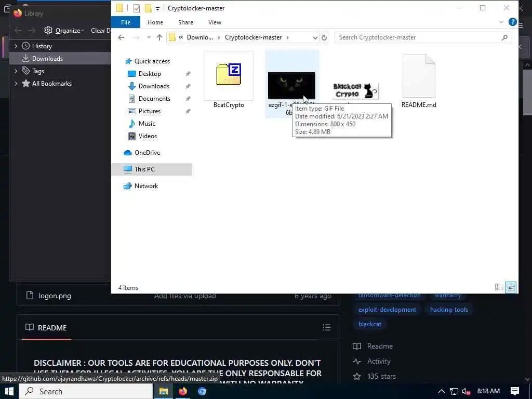Open Videos in the navigation pane
Screen dimensions: 532x399
click(x=148, y=136)
